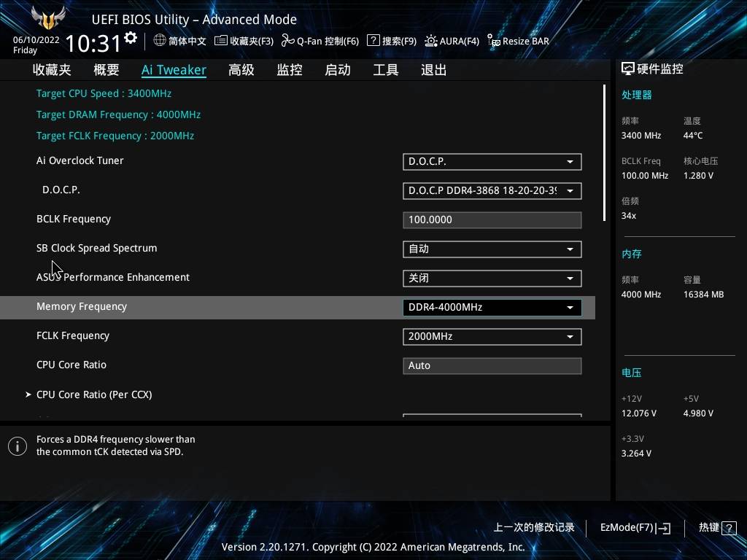This screenshot has width=747, height=560.
Task: Open 退出 exit tab
Action: click(433, 70)
